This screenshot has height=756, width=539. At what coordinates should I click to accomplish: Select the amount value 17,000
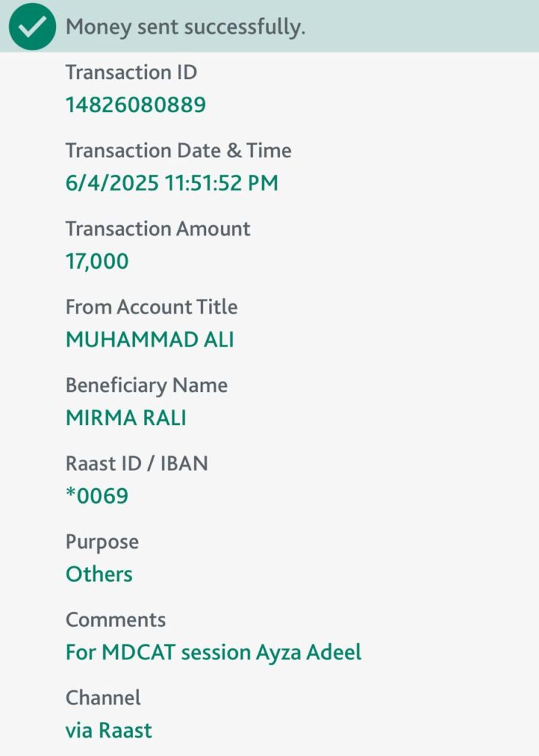coord(97,261)
